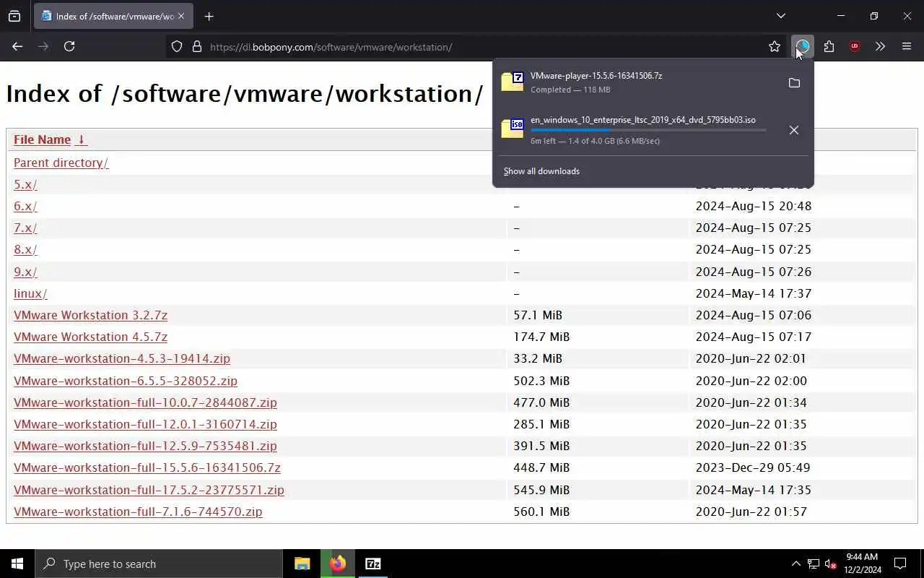Download VMware-workstation-full-17.5.2-23775571.zip
Image resolution: width=924 pixels, height=578 pixels.
[x=149, y=490]
